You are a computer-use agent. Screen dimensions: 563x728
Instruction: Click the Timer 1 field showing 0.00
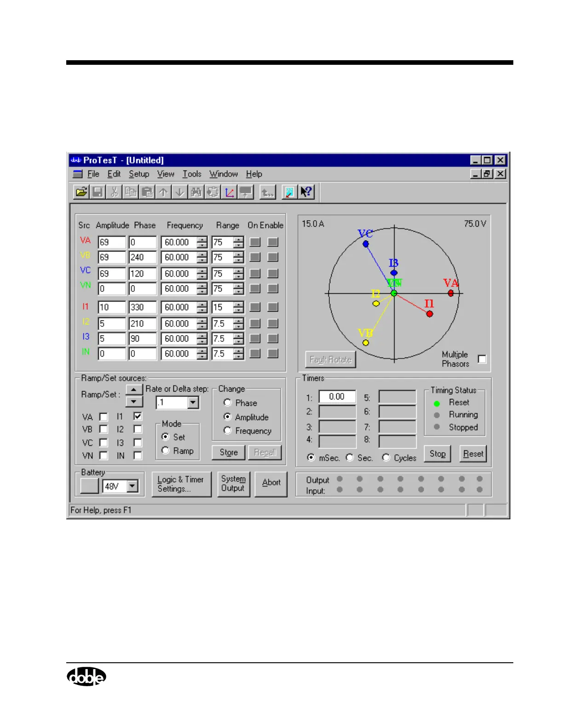[338, 397]
